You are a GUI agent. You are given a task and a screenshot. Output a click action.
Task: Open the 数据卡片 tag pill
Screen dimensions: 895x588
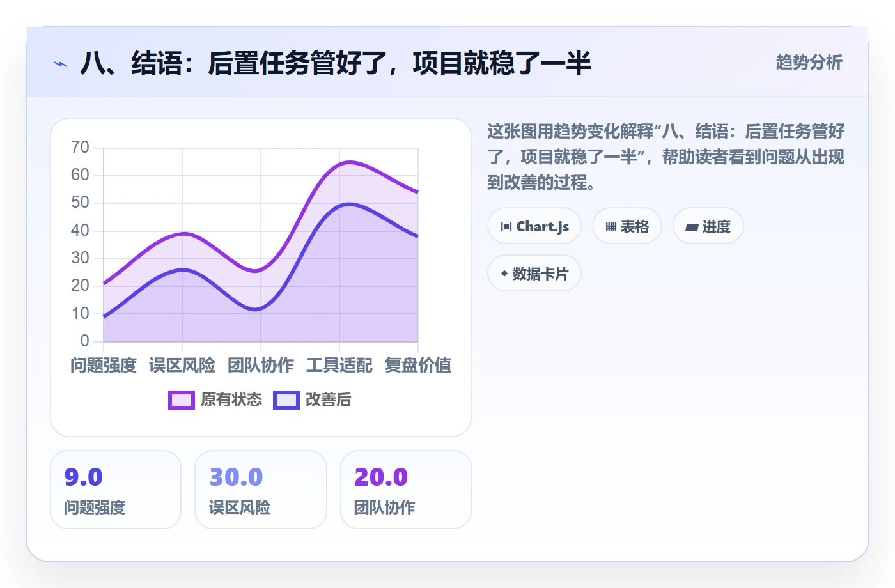[x=534, y=274]
